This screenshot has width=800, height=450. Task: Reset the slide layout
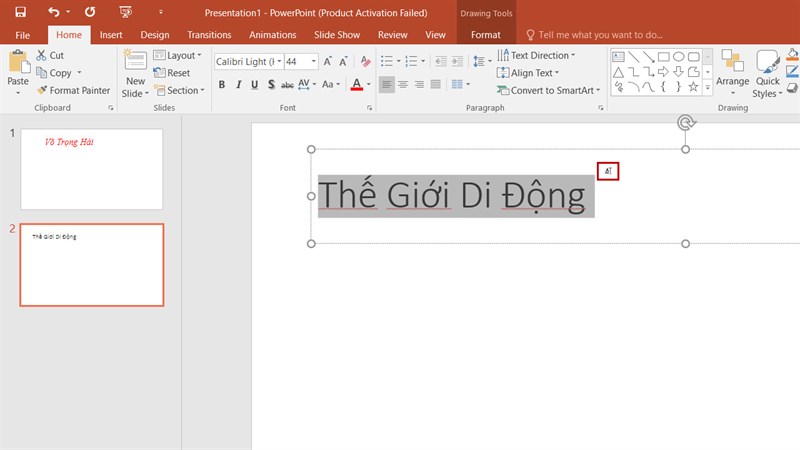point(171,73)
